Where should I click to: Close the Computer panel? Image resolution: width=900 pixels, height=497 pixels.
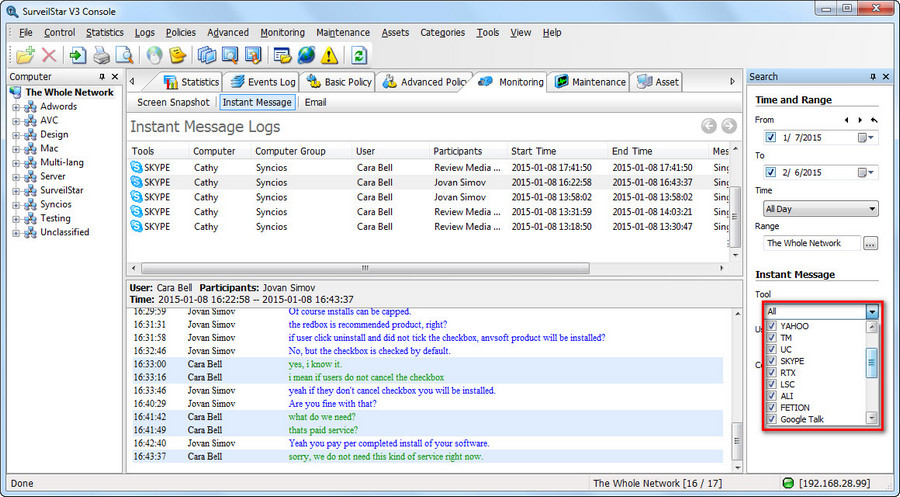[115, 76]
